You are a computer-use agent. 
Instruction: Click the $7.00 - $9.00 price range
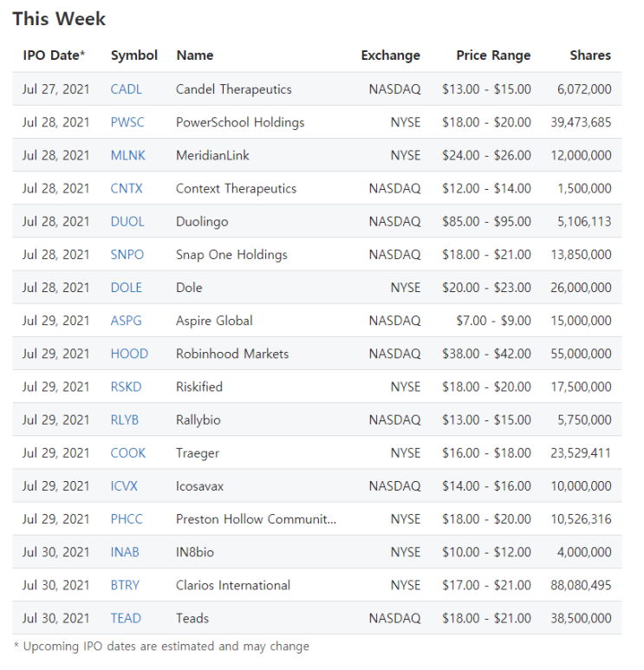click(x=493, y=321)
